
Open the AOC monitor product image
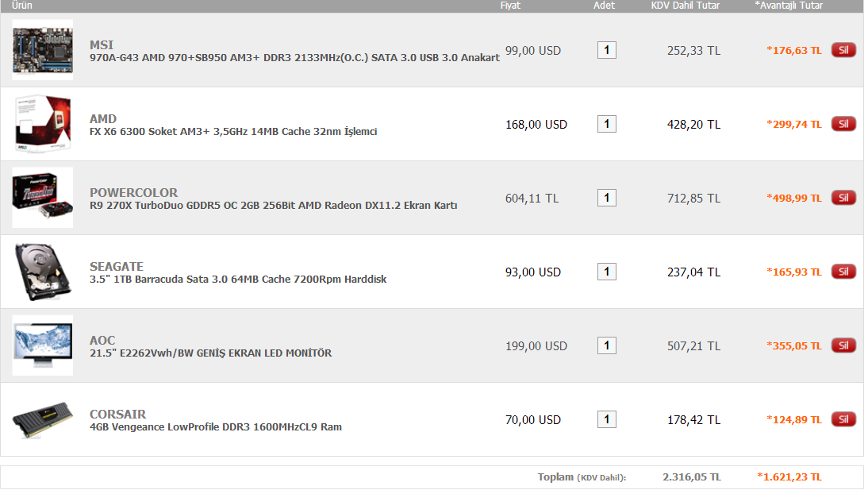click(x=43, y=345)
